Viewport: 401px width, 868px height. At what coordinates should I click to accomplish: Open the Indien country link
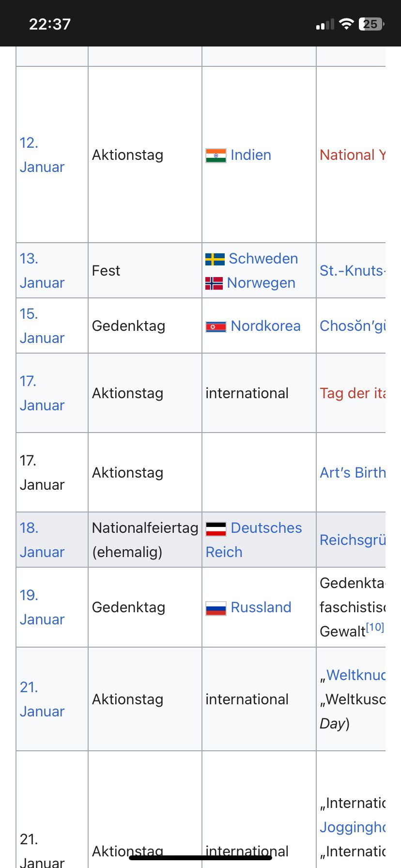[x=251, y=155]
